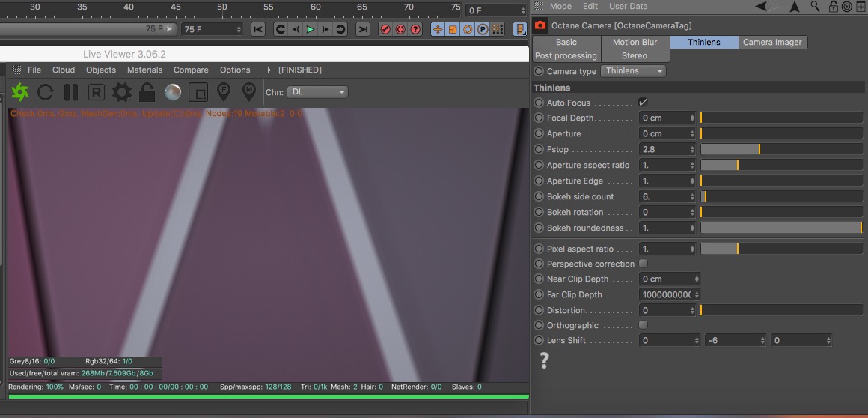Click the question mark help icon

click(x=544, y=360)
